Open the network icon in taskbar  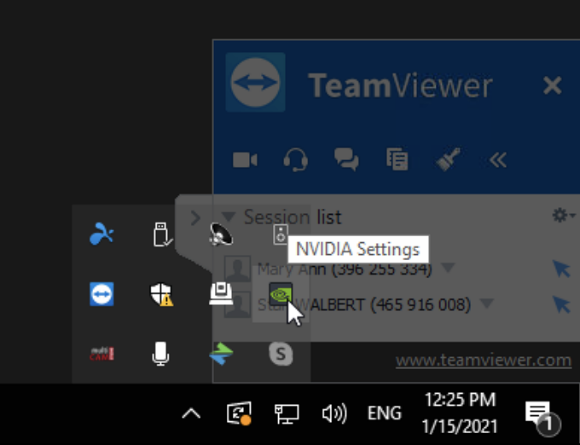click(287, 414)
